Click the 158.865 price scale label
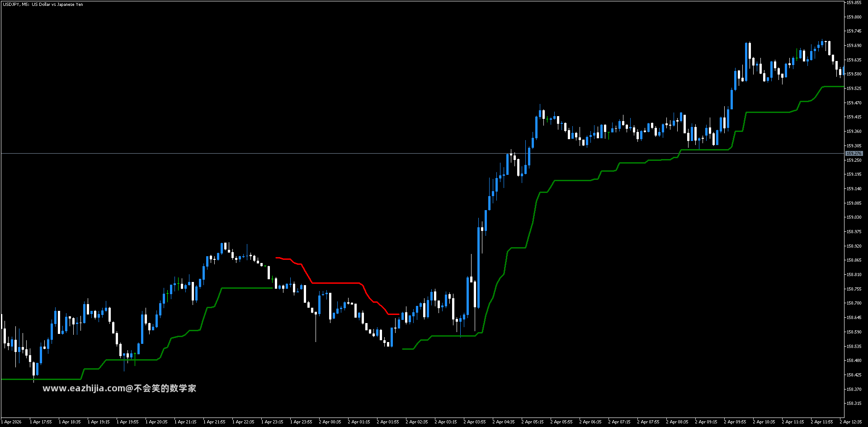The image size is (868, 427). [x=854, y=260]
